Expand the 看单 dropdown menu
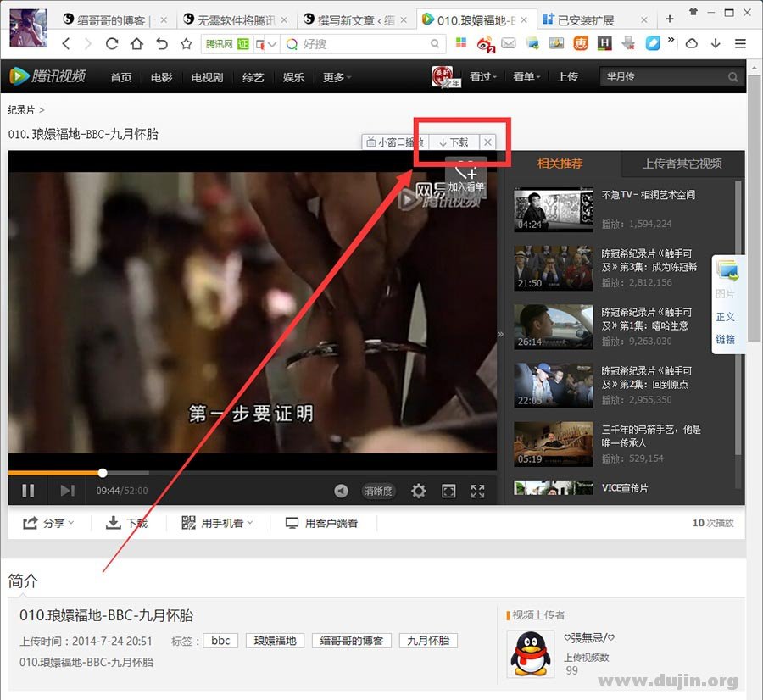The width and height of the screenshot is (763, 700). pyautogui.click(x=526, y=76)
